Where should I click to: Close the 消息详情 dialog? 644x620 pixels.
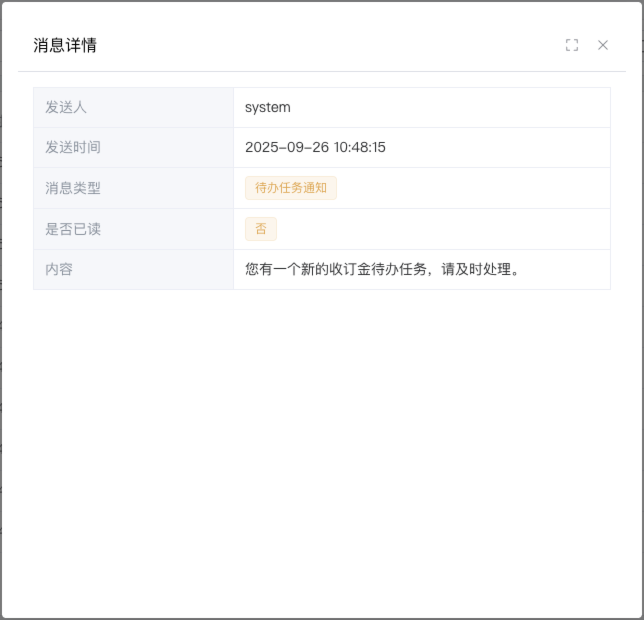click(x=603, y=45)
